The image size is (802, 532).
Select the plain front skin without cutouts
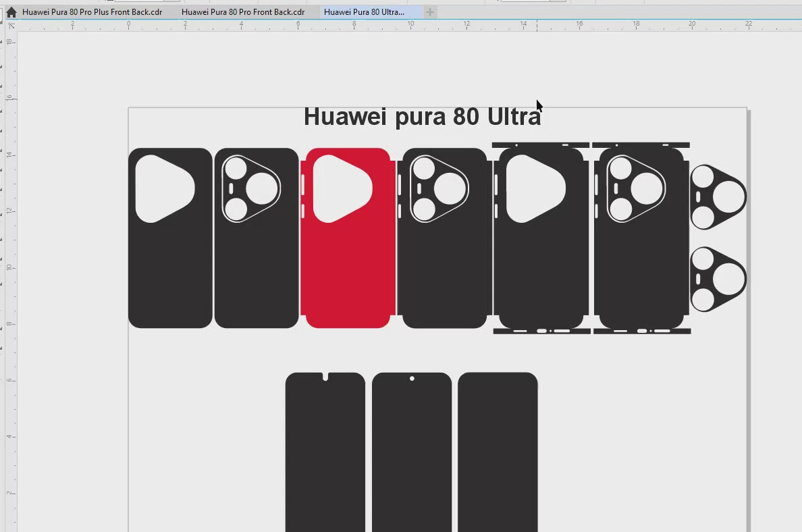click(x=498, y=452)
